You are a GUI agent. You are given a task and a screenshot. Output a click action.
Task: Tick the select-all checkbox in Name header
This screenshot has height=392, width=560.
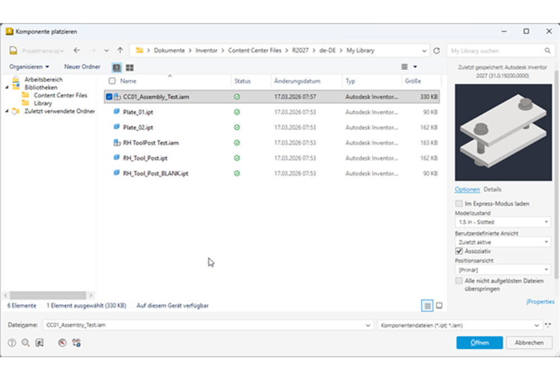pyautogui.click(x=112, y=81)
